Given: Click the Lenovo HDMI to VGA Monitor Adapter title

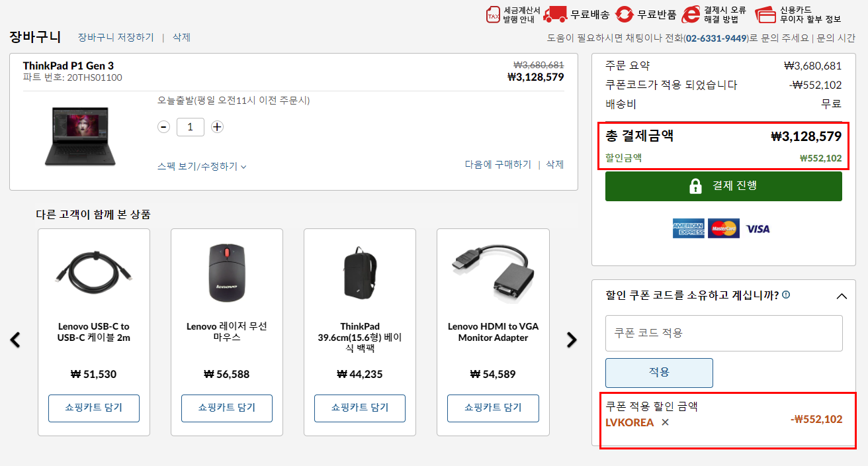Looking at the screenshot, I should click(493, 332).
